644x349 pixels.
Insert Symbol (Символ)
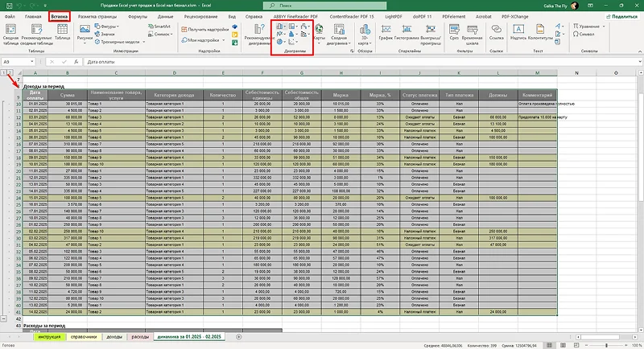584,34
